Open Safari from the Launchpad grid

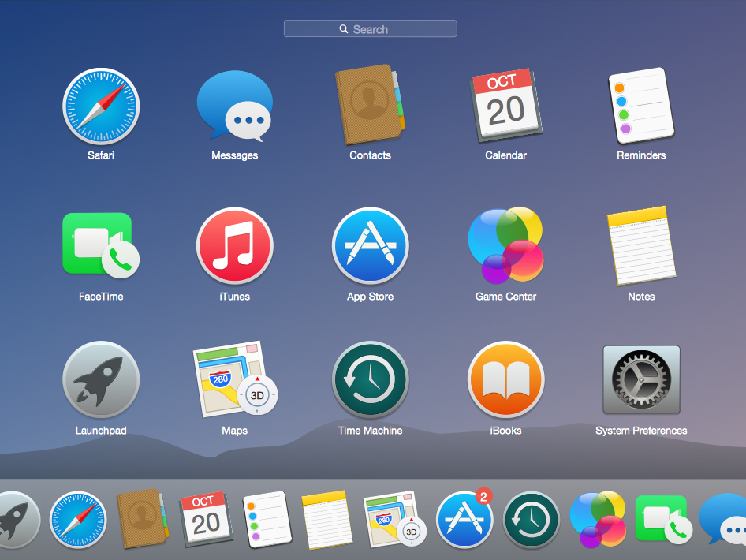click(101, 106)
